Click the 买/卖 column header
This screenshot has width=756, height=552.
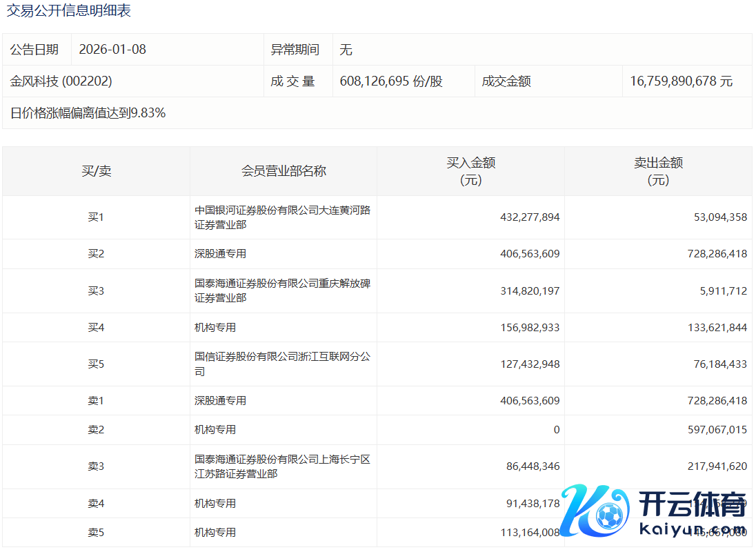(x=96, y=171)
